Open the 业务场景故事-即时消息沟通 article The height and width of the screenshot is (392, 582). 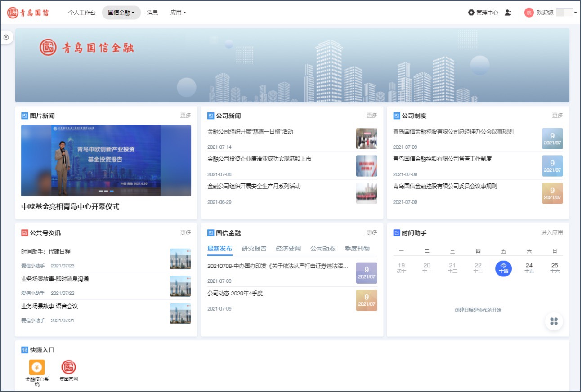pyautogui.click(x=55, y=279)
